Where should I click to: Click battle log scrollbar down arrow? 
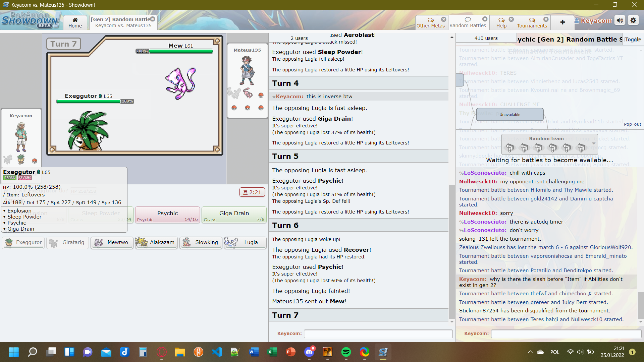(452, 322)
